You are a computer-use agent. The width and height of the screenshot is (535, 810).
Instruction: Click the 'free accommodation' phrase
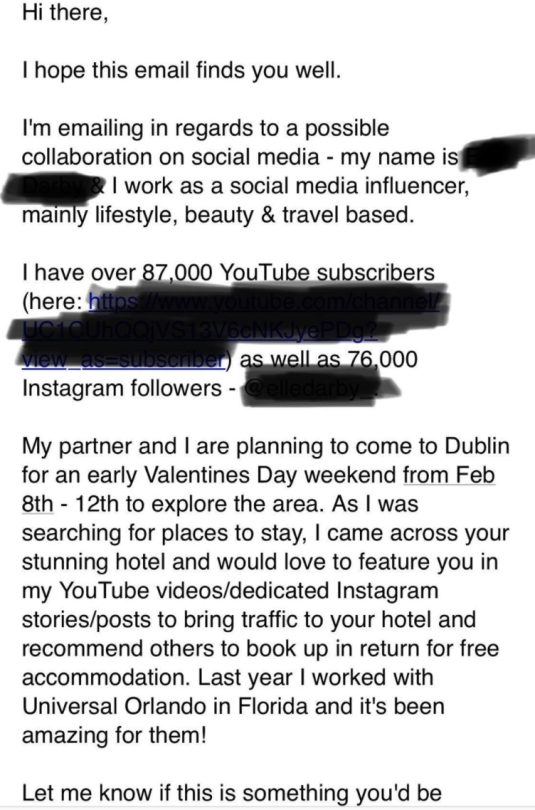[x=260, y=663]
